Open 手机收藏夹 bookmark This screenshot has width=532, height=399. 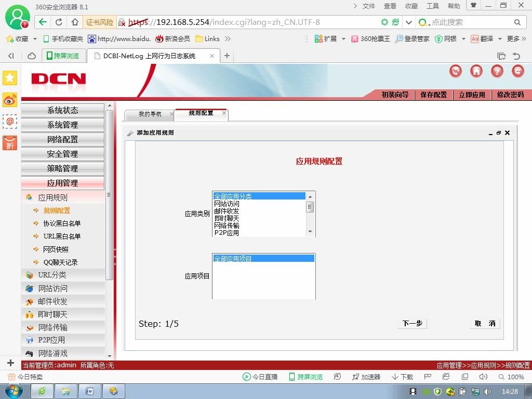63,38
